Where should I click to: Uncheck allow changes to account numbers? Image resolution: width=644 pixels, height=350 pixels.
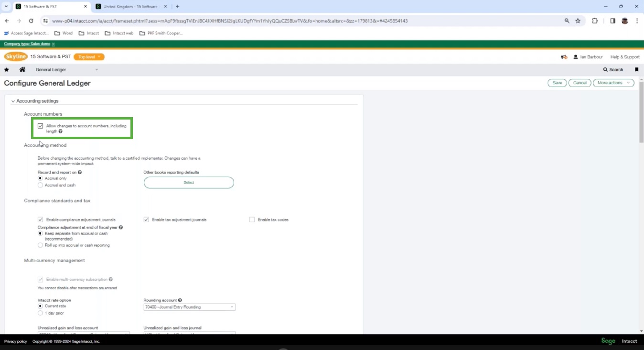(40, 125)
